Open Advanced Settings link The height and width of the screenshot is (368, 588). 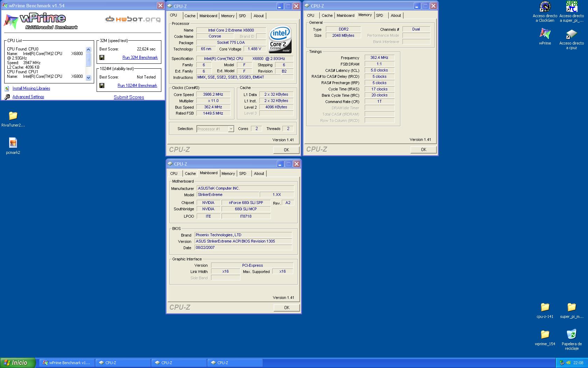tap(28, 97)
